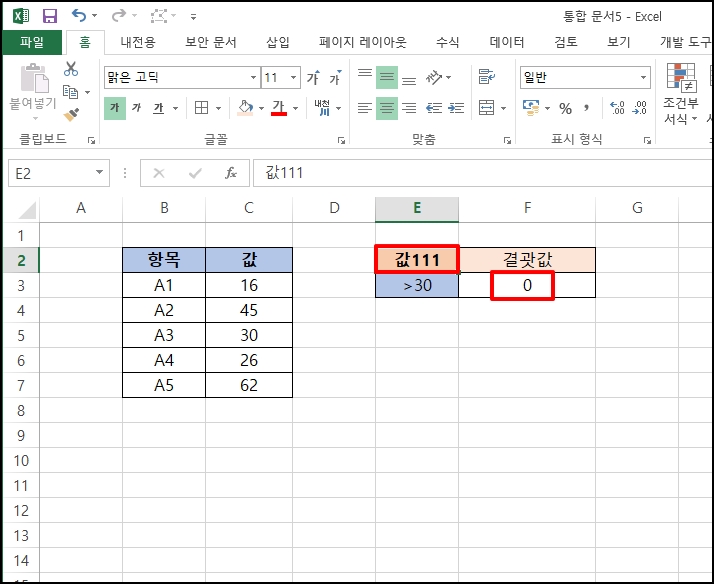Screen dimensions: 714x584
Task: Open underline style dropdown arrow
Action: coord(175,108)
